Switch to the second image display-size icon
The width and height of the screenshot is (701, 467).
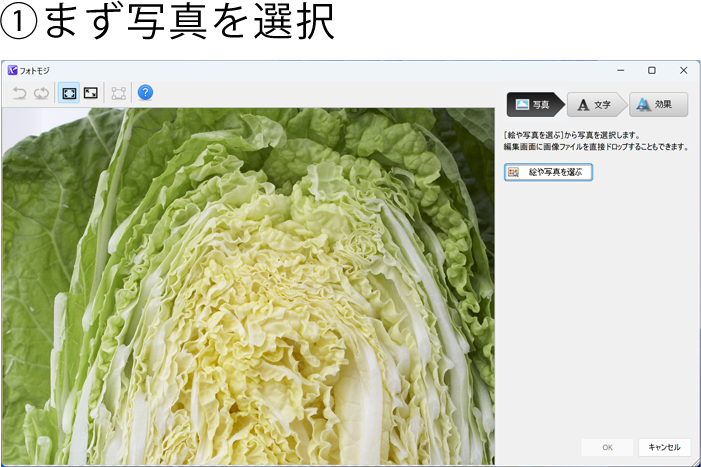click(x=91, y=93)
